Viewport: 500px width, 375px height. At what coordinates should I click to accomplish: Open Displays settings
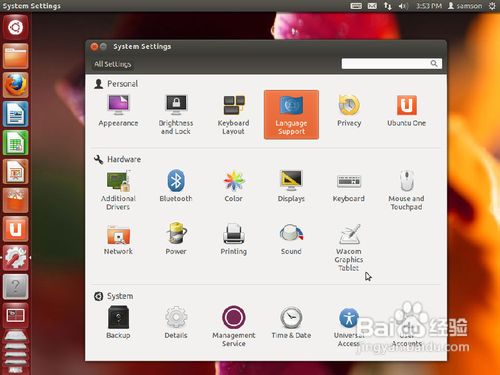(291, 186)
